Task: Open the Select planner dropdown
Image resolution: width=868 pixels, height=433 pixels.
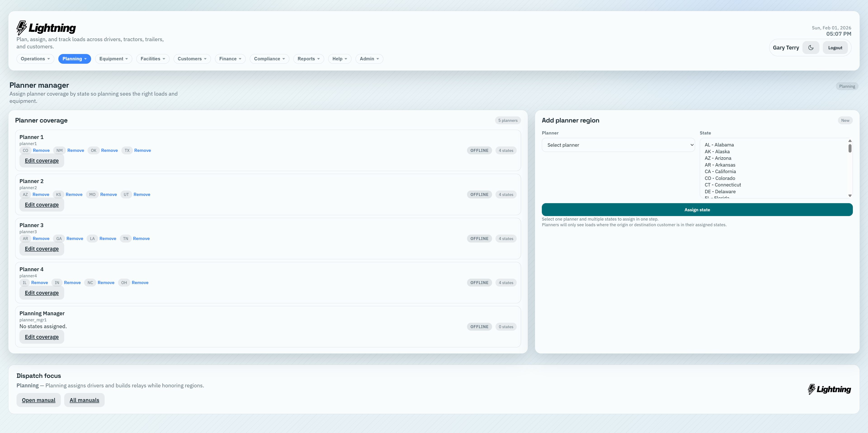Action: pyautogui.click(x=618, y=145)
